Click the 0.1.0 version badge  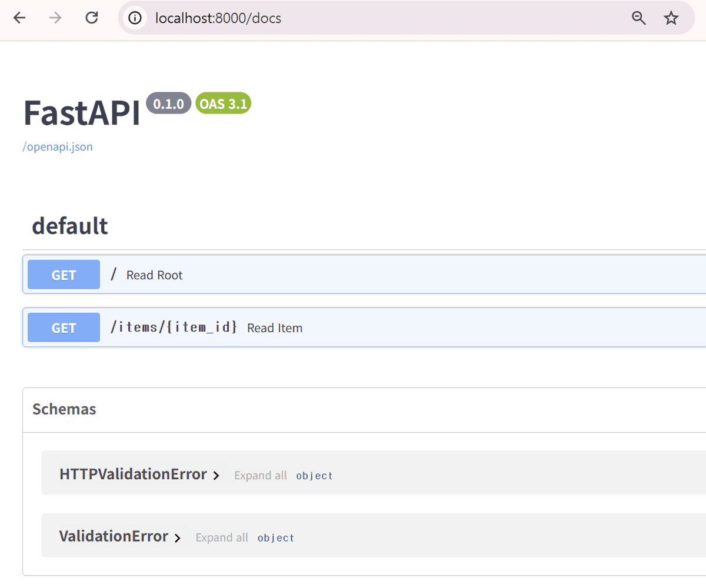pyautogui.click(x=168, y=103)
